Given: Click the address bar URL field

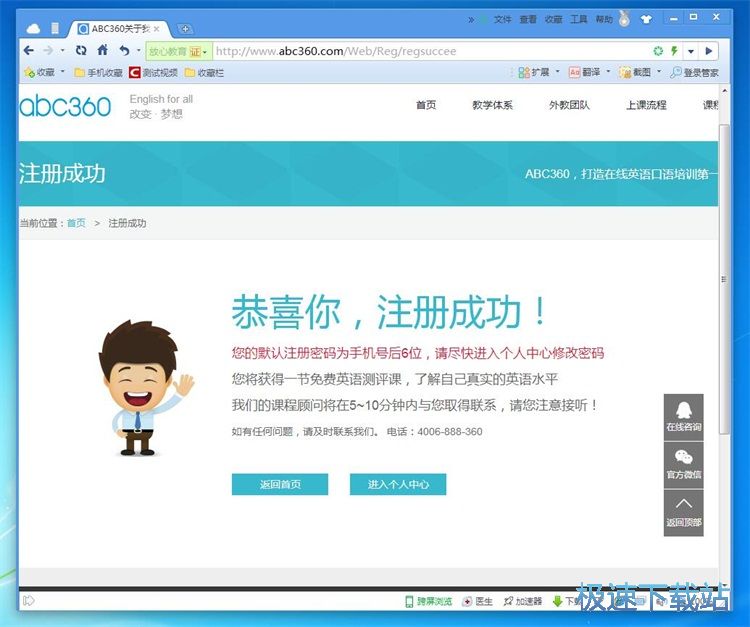Looking at the screenshot, I should click(430, 51).
